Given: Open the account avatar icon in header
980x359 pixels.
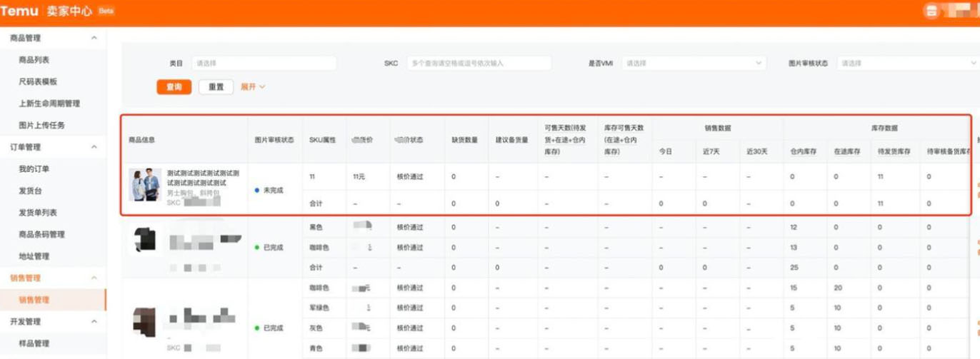Looking at the screenshot, I should click(931, 11).
